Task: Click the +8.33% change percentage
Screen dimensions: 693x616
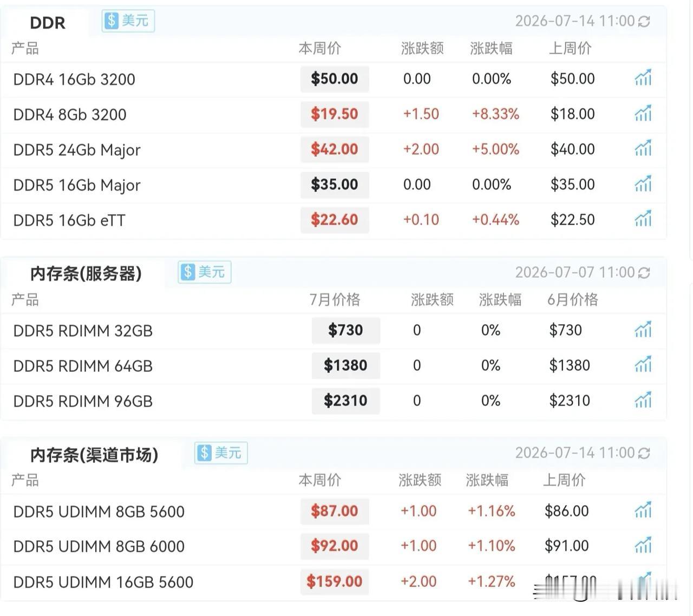Action: click(x=495, y=114)
